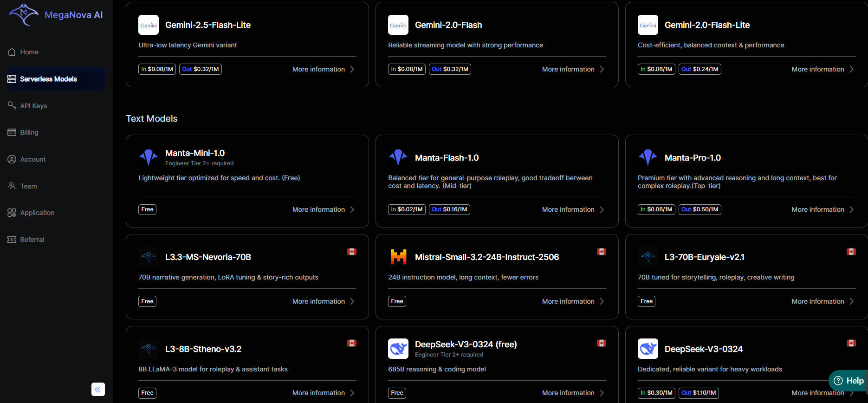Expand More information for L3-70B-Euryale-v2.1
This screenshot has width=868, height=403.
tap(822, 301)
